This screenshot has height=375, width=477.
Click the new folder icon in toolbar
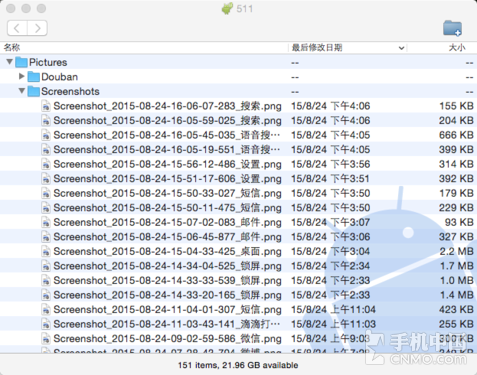click(x=452, y=28)
